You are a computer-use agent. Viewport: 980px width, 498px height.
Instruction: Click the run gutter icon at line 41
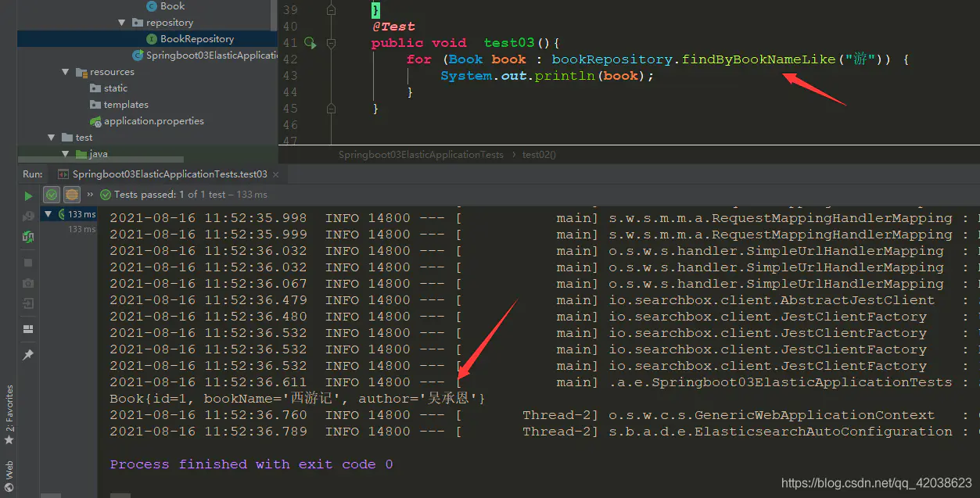pyautogui.click(x=310, y=43)
